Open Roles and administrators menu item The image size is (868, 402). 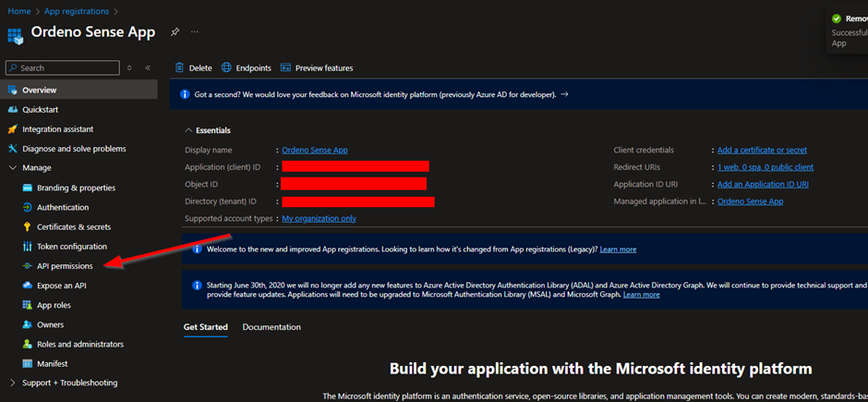pyautogui.click(x=79, y=345)
